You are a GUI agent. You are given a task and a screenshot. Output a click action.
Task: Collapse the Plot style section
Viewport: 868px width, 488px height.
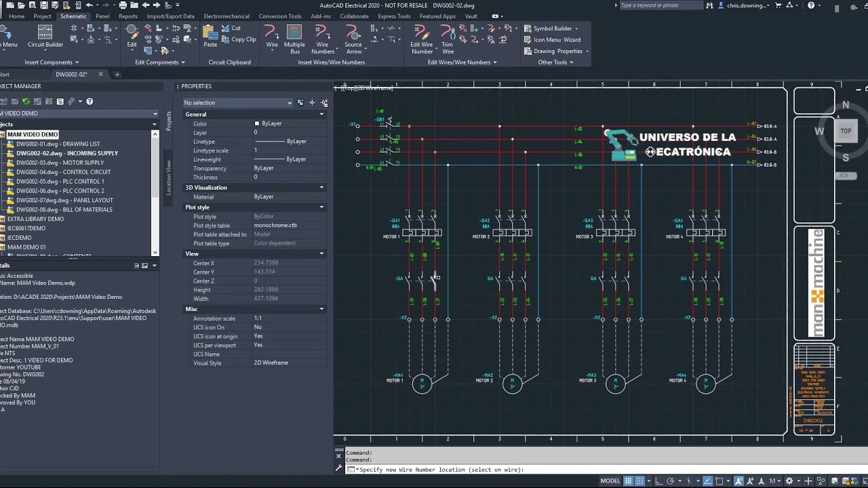tap(321, 207)
